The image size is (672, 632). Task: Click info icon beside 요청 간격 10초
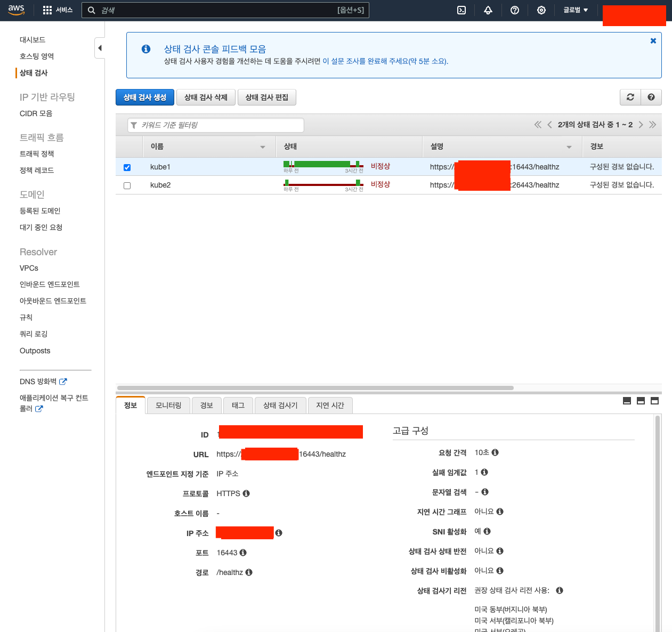(x=495, y=452)
